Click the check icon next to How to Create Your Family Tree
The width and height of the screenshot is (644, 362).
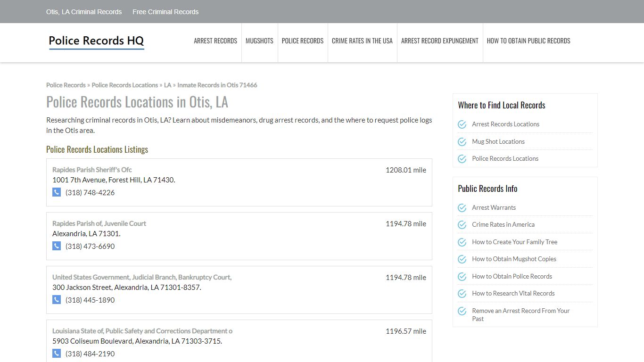(462, 242)
